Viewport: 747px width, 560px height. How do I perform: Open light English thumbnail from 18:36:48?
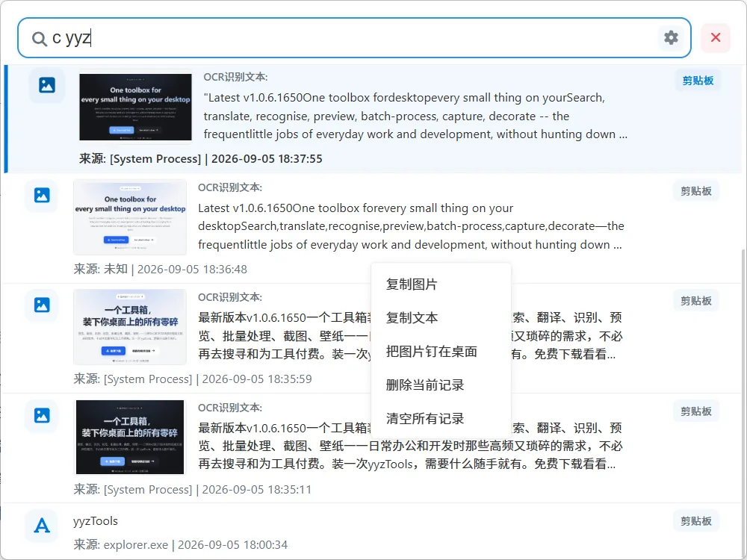(x=129, y=217)
